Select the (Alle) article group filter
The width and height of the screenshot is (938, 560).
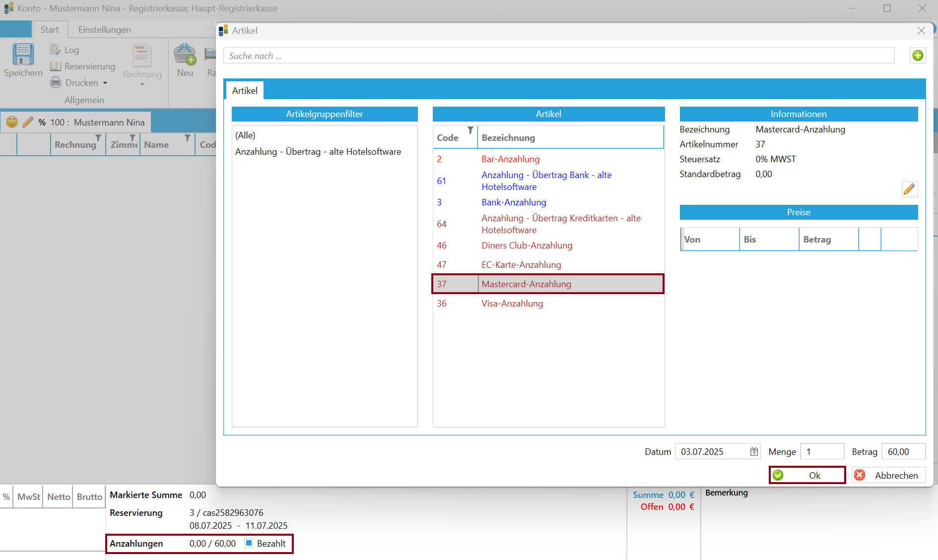coord(325,135)
